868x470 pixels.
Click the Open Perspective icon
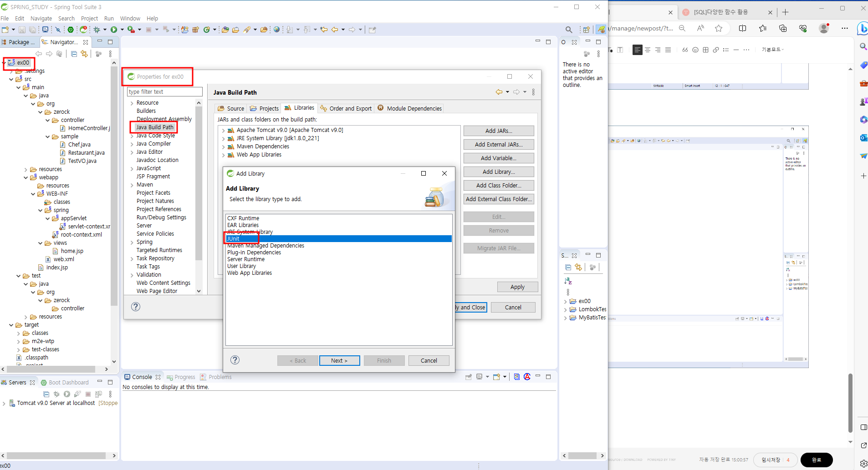[x=587, y=30]
